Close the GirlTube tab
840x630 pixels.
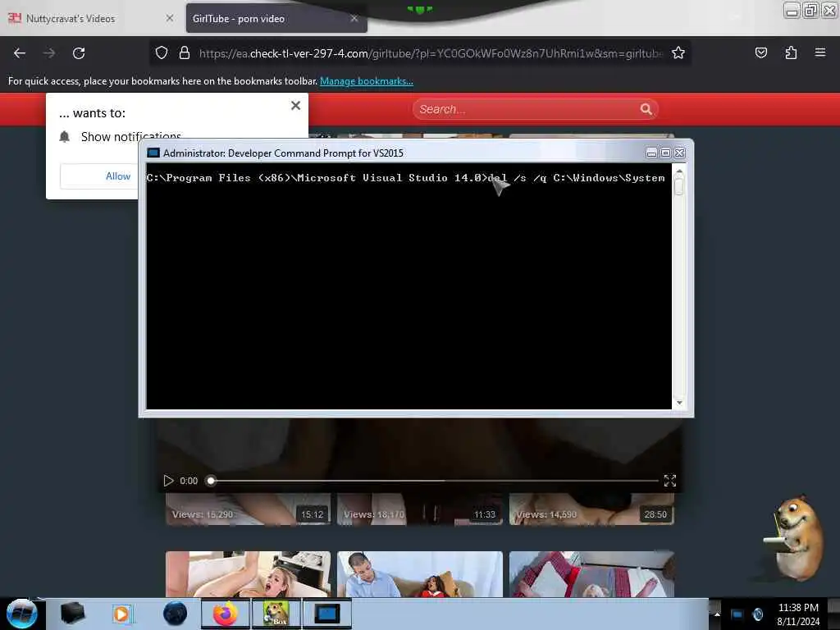(x=354, y=18)
